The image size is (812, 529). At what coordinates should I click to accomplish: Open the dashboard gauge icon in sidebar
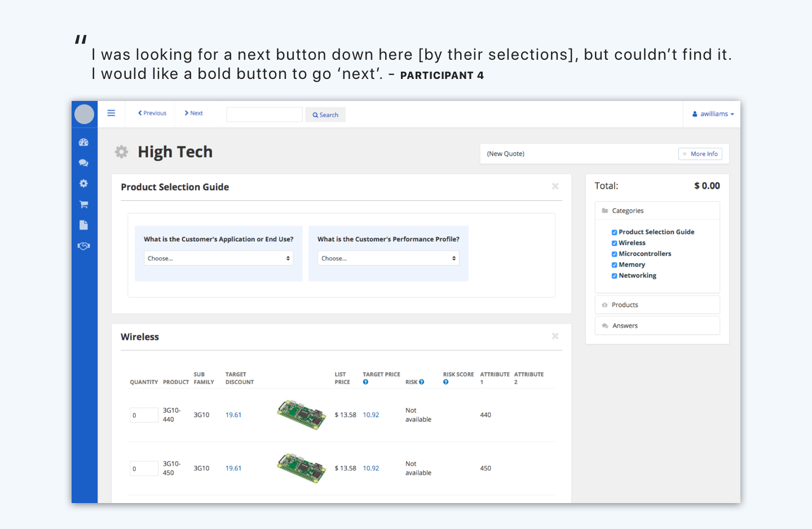coord(83,143)
